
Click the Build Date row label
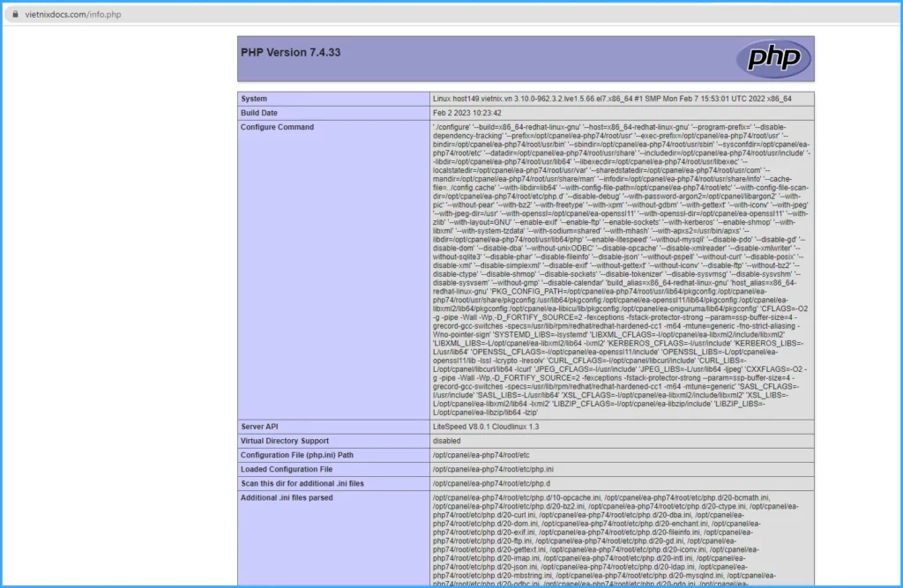[261, 113]
